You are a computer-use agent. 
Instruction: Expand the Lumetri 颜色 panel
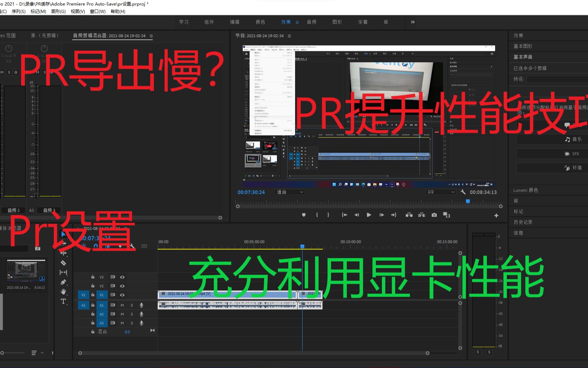tap(526, 190)
